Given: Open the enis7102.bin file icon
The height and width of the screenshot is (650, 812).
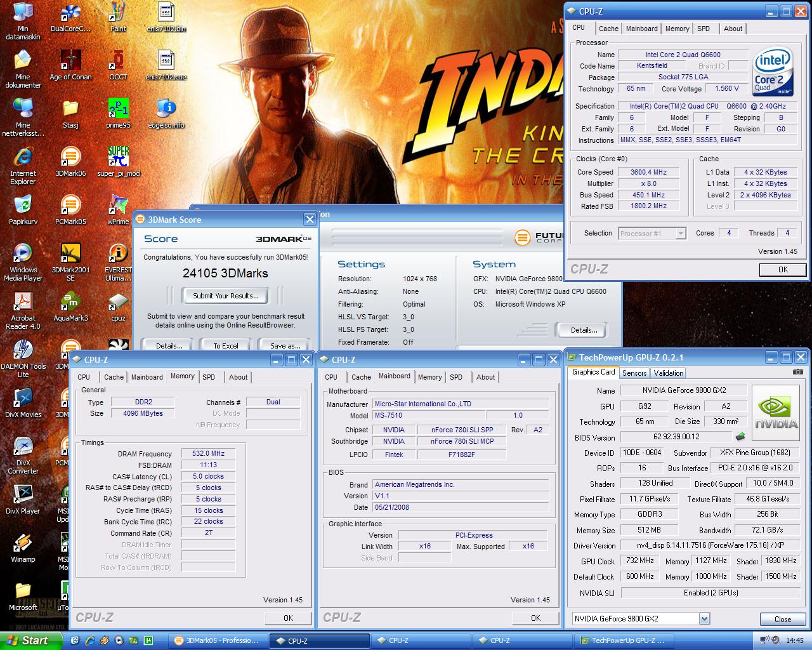Looking at the screenshot, I should pos(166,18).
